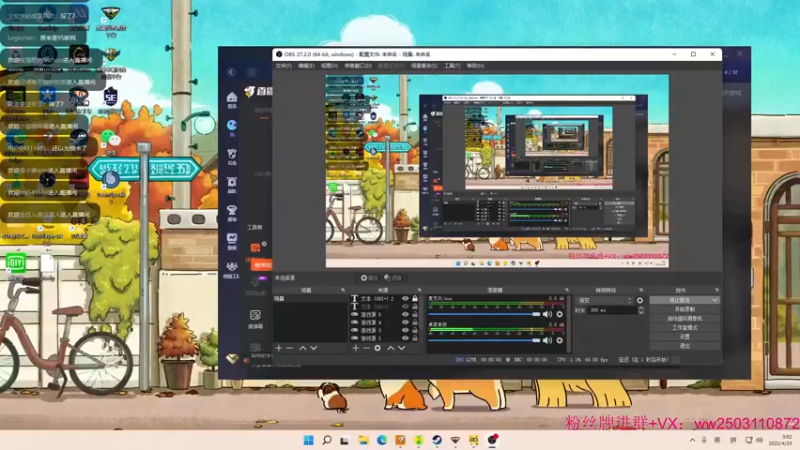Click the 退出 button in controls
This screenshot has height=450, width=800.
point(684,346)
